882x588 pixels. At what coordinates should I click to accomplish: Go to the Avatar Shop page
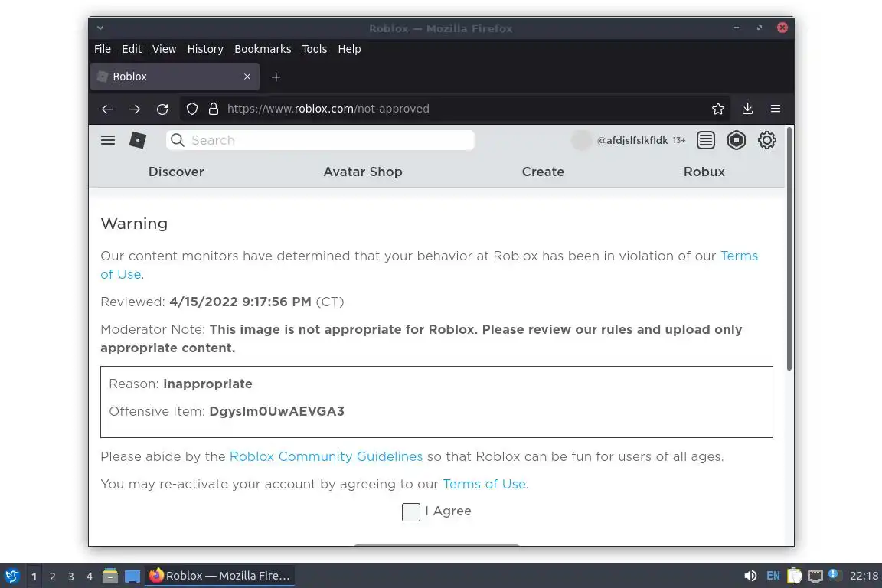click(363, 171)
